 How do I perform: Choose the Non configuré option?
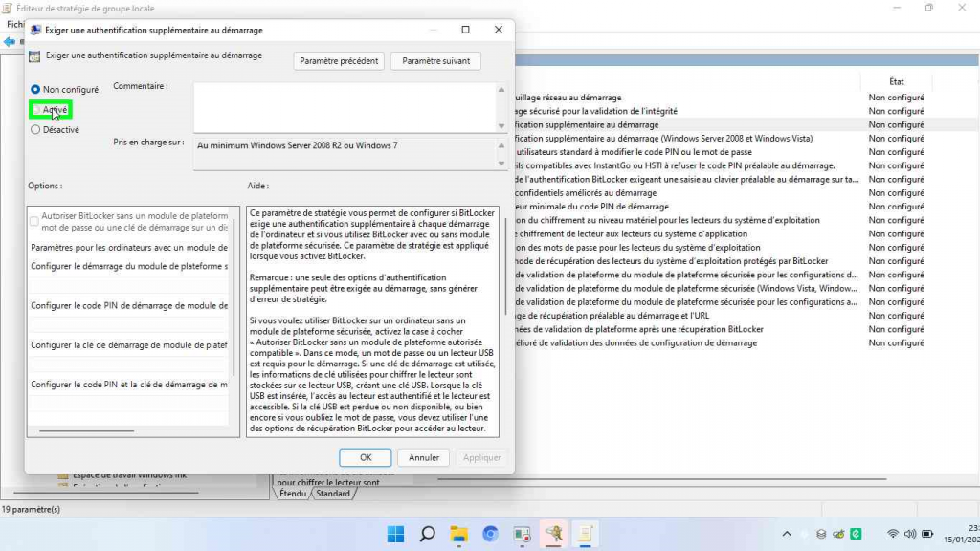tap(36, 90)
